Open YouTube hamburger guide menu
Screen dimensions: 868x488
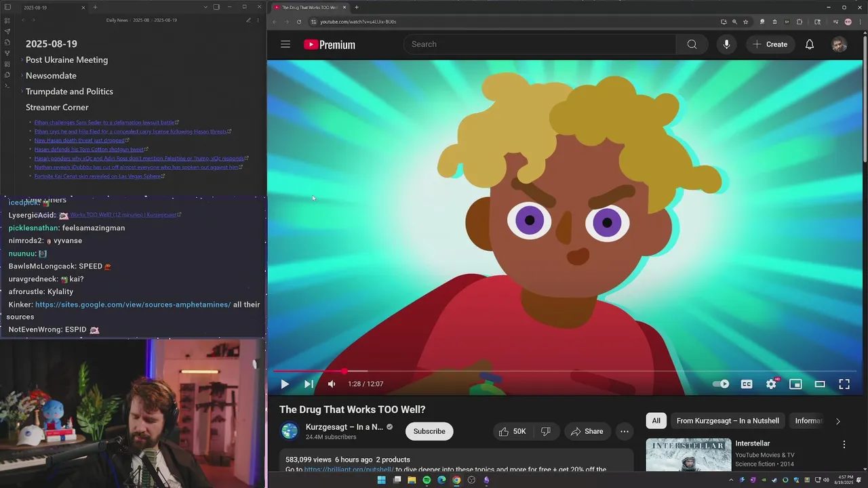coord(285,44)
